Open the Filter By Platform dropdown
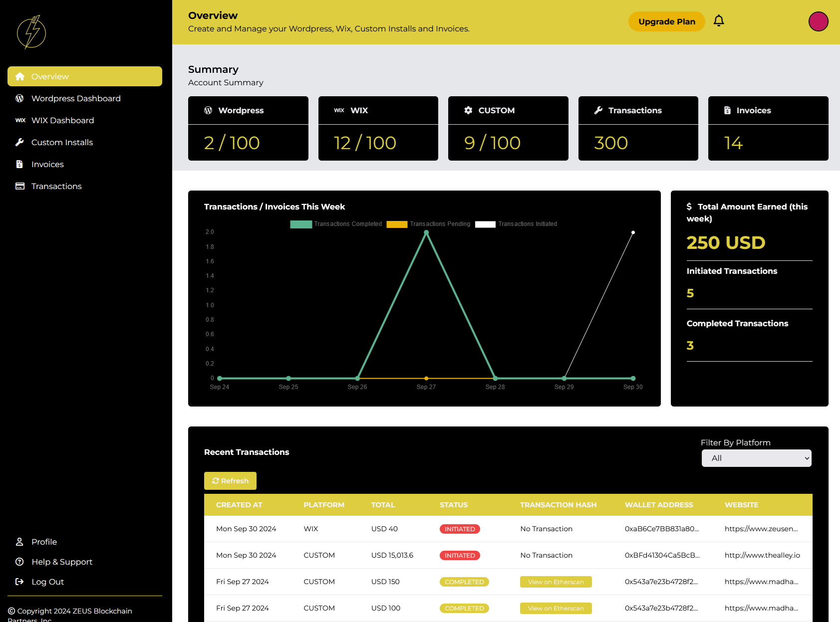Image resolution: width=840 pixels, height=622 pixels. (x=756, y=458)
